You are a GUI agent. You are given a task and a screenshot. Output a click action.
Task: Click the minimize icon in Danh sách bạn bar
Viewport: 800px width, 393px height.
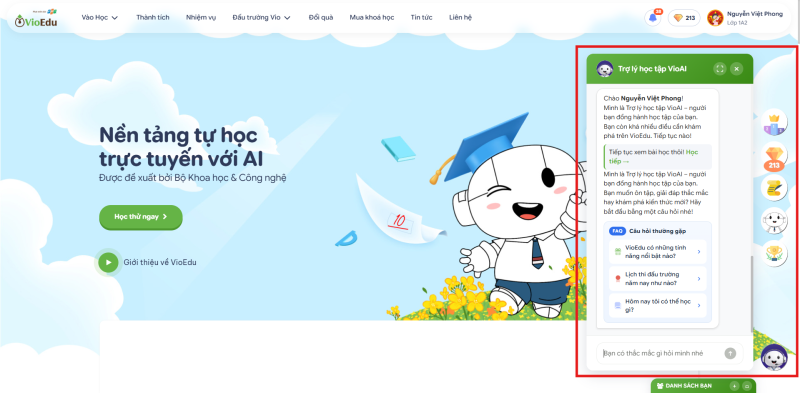(x=746, y=386)
